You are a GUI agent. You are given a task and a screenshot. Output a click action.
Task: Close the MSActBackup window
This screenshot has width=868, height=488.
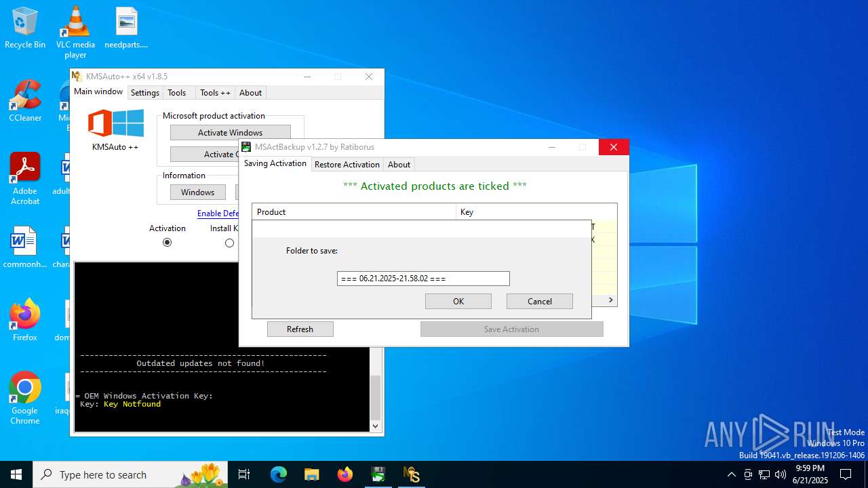point(614,147)
